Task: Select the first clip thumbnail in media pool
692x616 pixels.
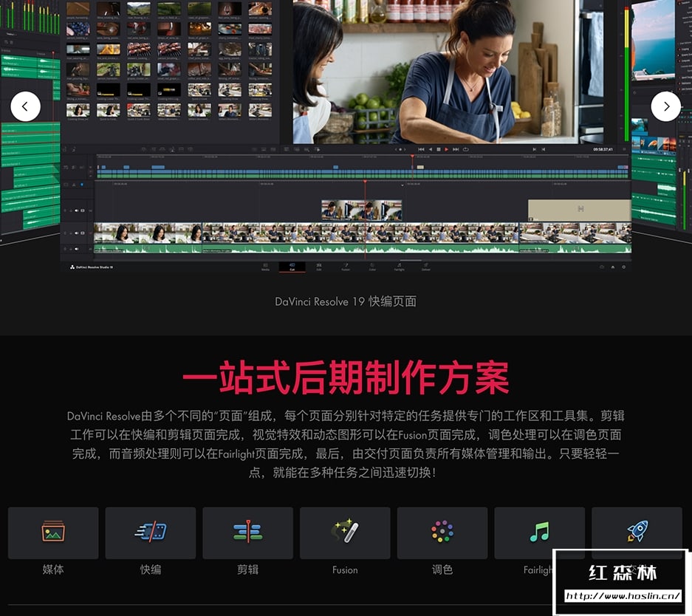Action: click(78, 10)
